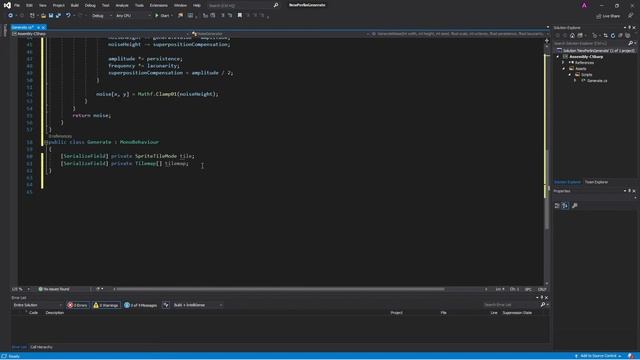
Task: Click the Live Share button
Action: click(608, 16)
